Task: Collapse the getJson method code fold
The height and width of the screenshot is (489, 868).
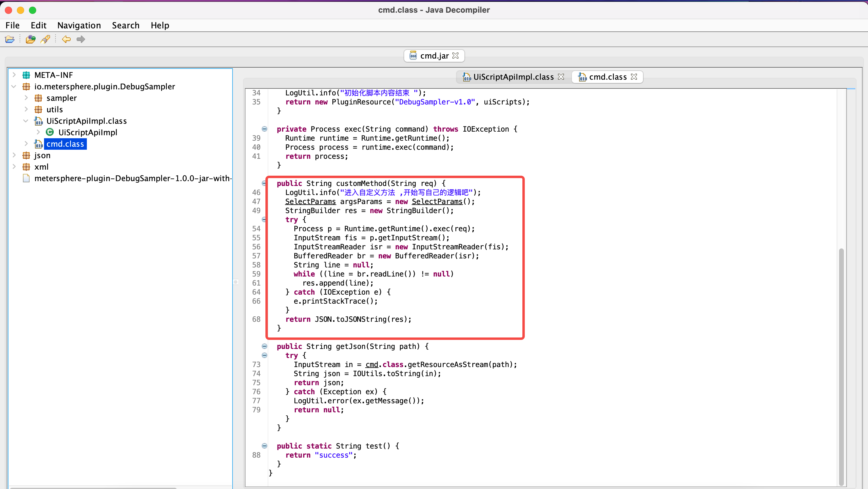Action: click(x=265, y=346)
